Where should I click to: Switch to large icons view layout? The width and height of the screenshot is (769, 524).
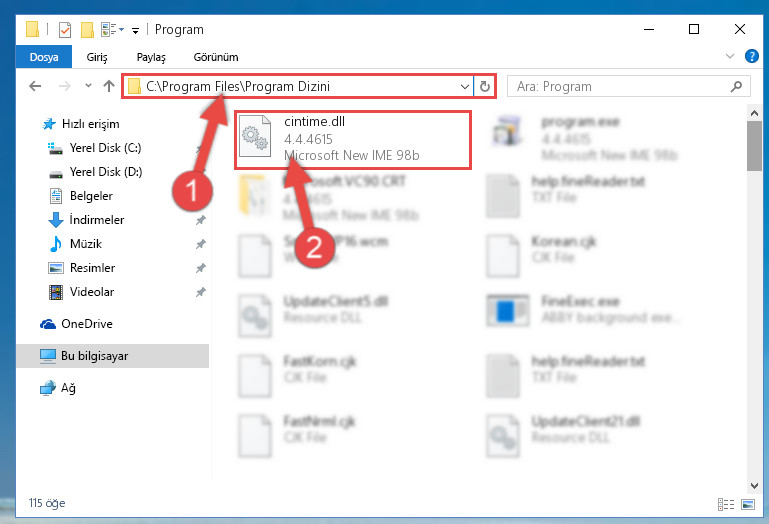coord(748,504)
